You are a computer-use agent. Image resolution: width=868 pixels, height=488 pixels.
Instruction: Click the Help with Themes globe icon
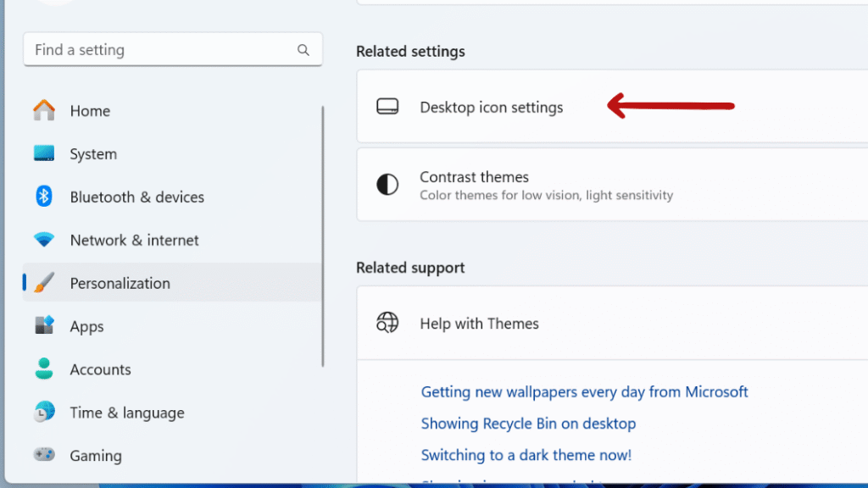point(387,323)
